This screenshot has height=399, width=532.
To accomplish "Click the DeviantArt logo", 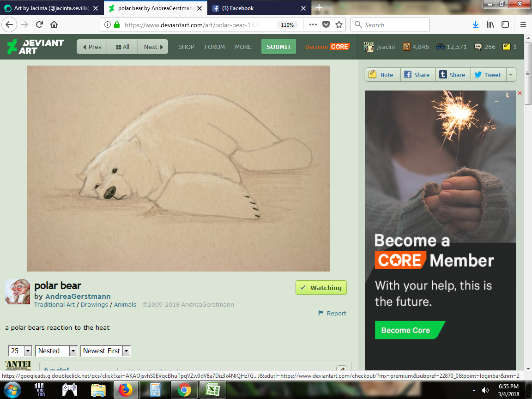I will [x=36, y=47].
